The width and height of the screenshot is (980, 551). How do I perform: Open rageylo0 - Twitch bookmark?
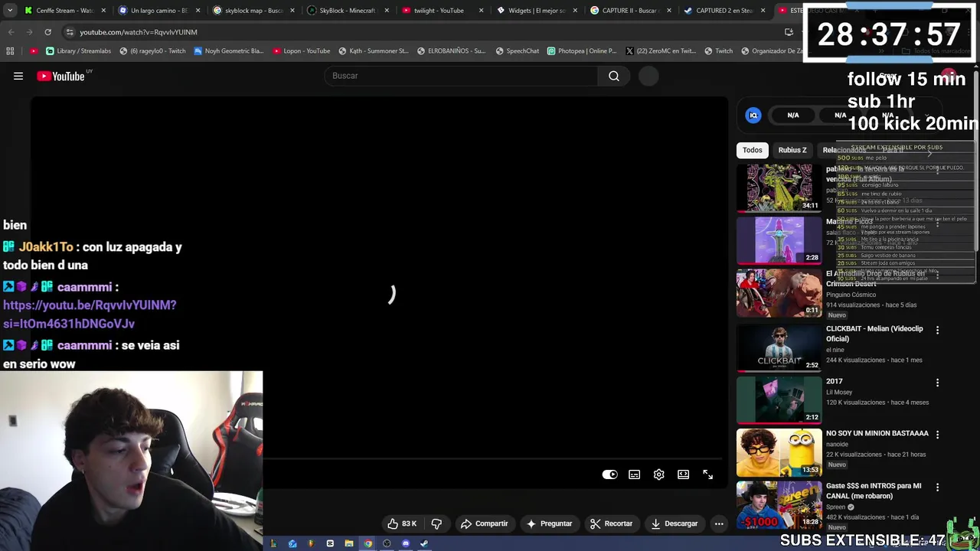coord(152,51)
